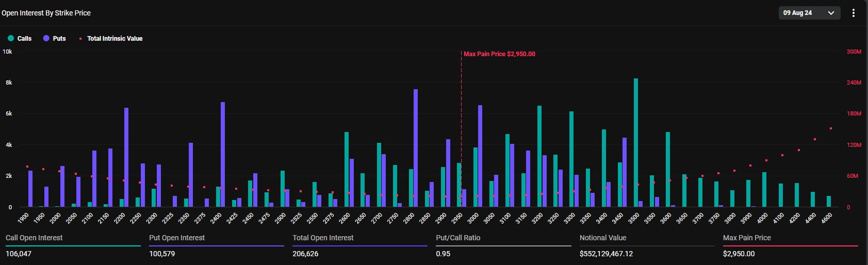
Task: Select the Total Open Interest value 206,626
Action: pos(305,254)
